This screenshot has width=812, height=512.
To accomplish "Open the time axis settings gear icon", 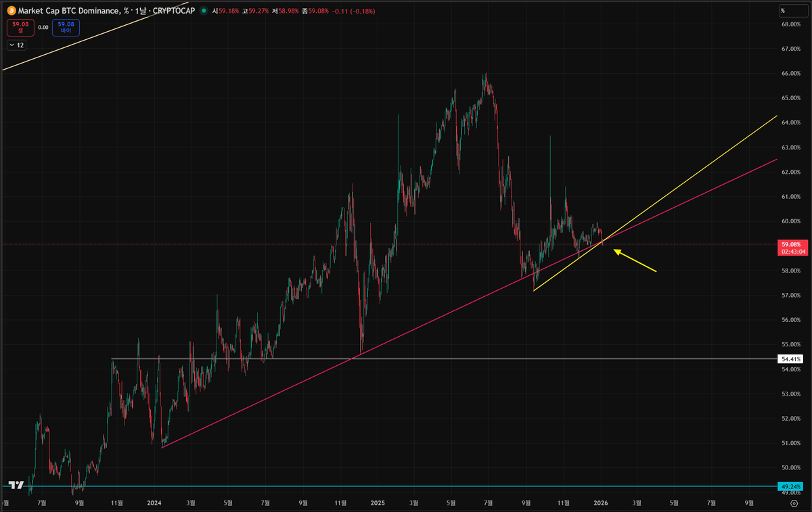I will coord(794,504).
